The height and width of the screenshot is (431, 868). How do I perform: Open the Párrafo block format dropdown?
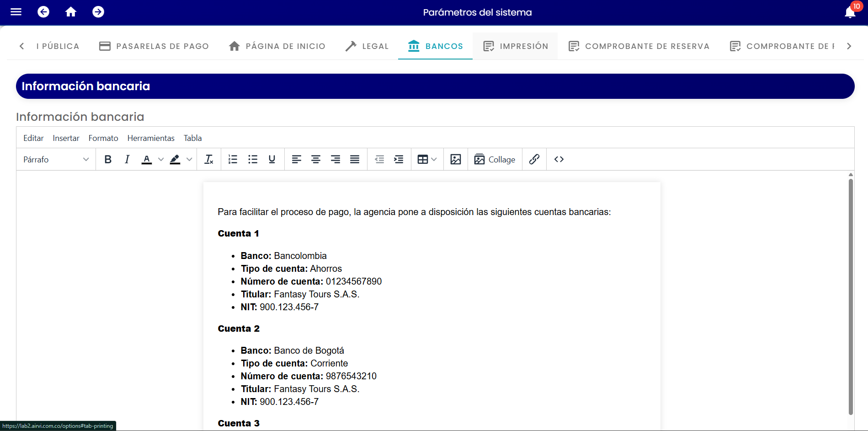click(x=56, y=159)
